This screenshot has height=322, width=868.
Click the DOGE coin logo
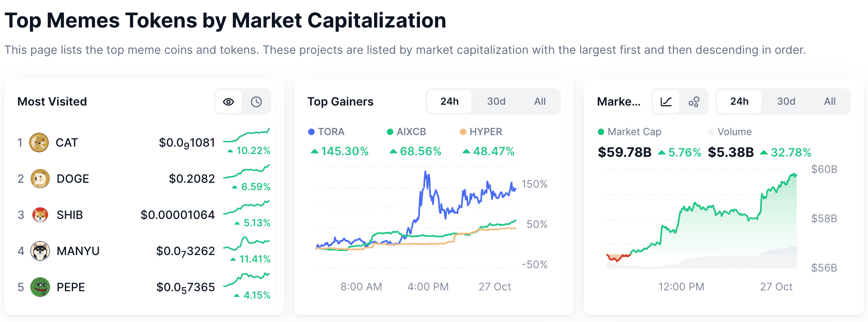coord(40,179)
